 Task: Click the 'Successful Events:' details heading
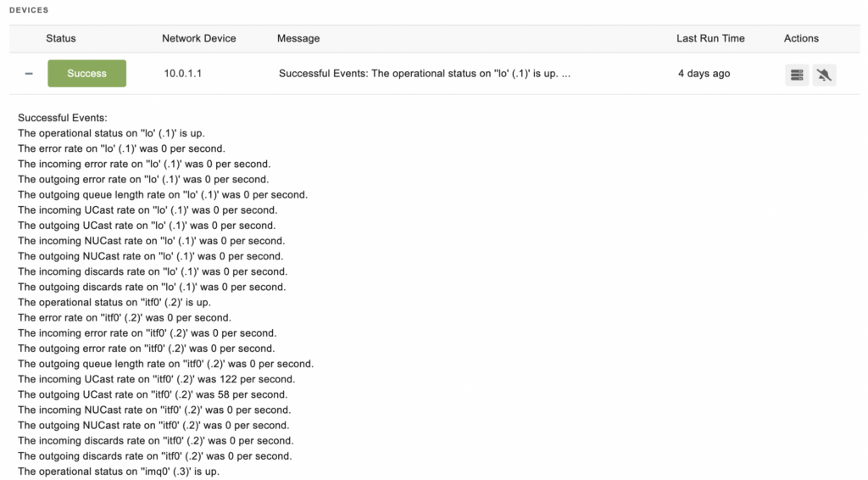(63, 118)
